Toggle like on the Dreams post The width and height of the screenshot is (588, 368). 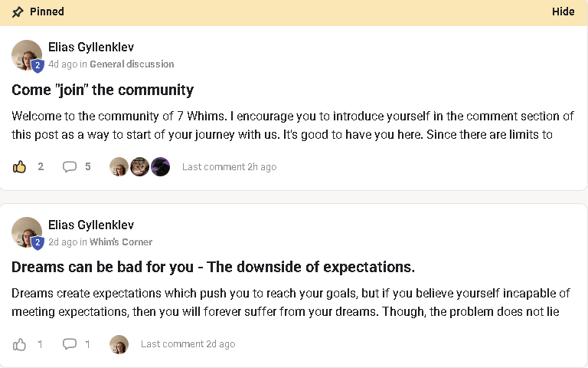20,344
